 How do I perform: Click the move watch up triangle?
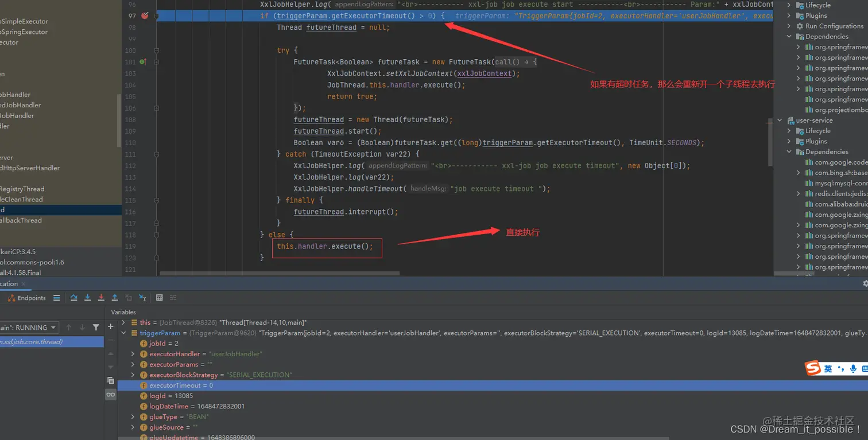coord(111,354)
